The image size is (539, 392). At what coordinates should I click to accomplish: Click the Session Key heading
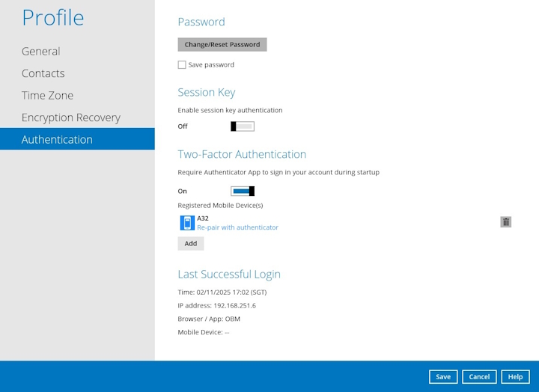tap(207, 93)
